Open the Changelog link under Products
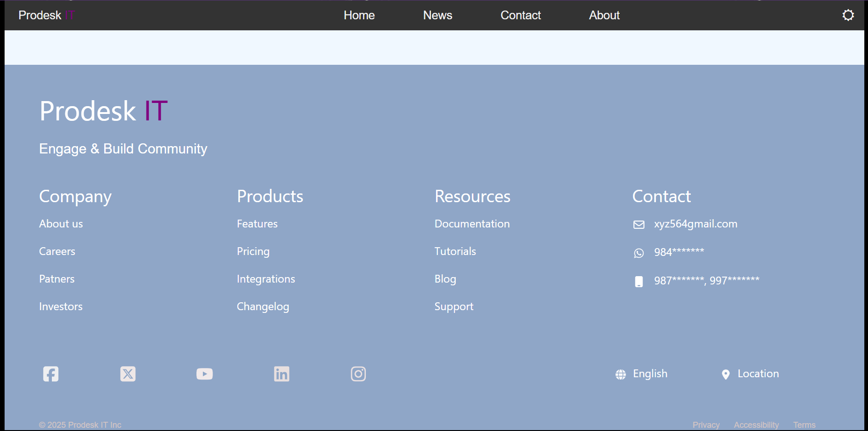The height and width of the screenshot is (431, 868). 263,306
